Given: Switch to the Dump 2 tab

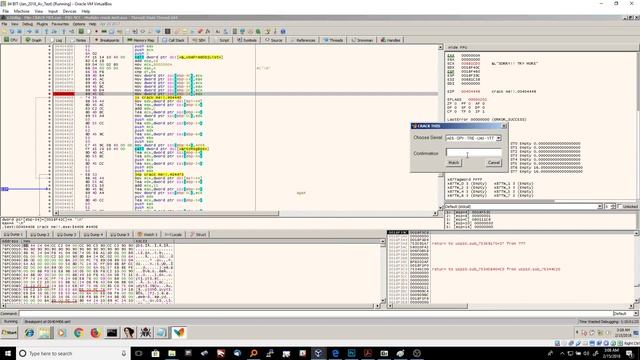Looking at the screenshot, I should (x=40, y=235).
